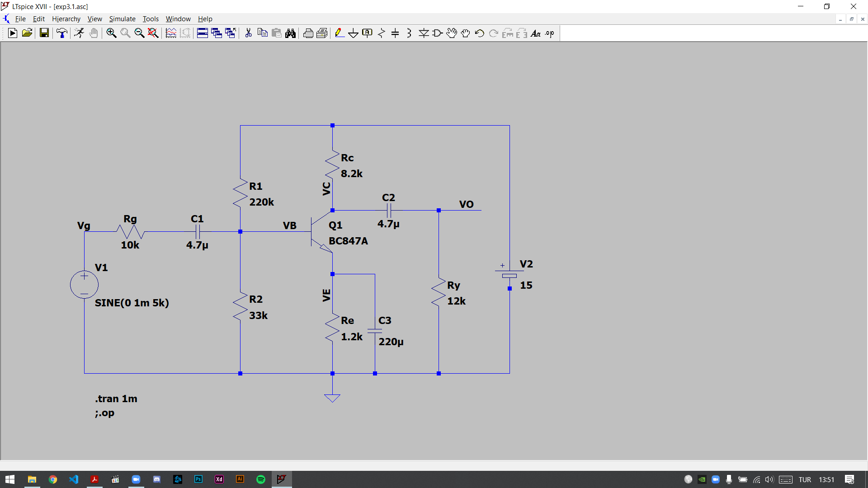The image size is (868, 488).
Task: Select the Draw Wire pencil tool
Action: [x=339, y=33]
